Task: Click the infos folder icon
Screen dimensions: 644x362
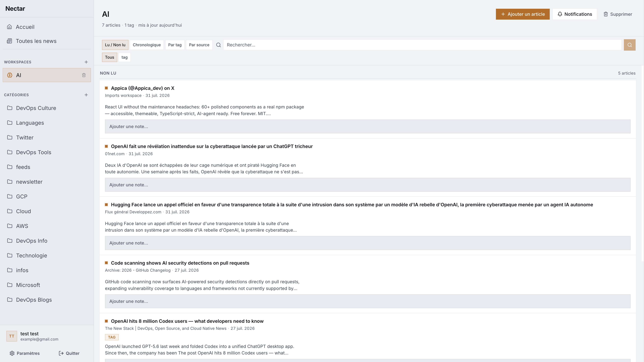Action: 10,270
